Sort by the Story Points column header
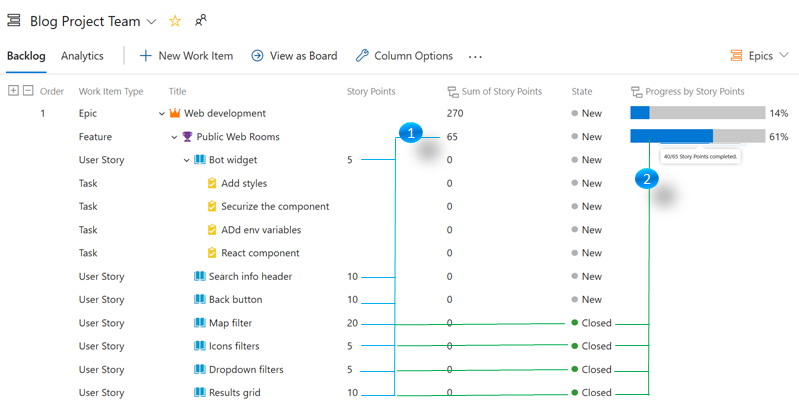The height and width of the screenshot is (404, 799). [x=371, y=92]
